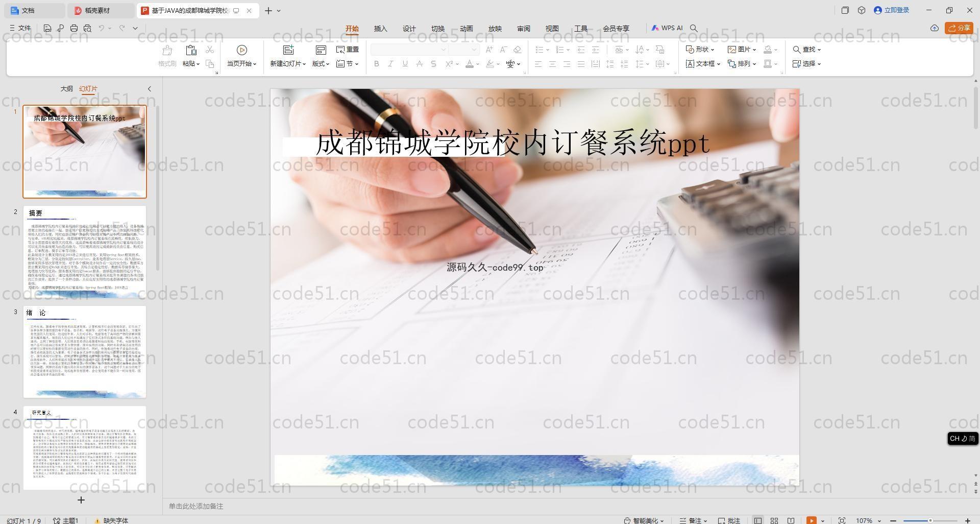Toggle Superscript X² formatting
This screenshot has height=524, width=980.
449,64
